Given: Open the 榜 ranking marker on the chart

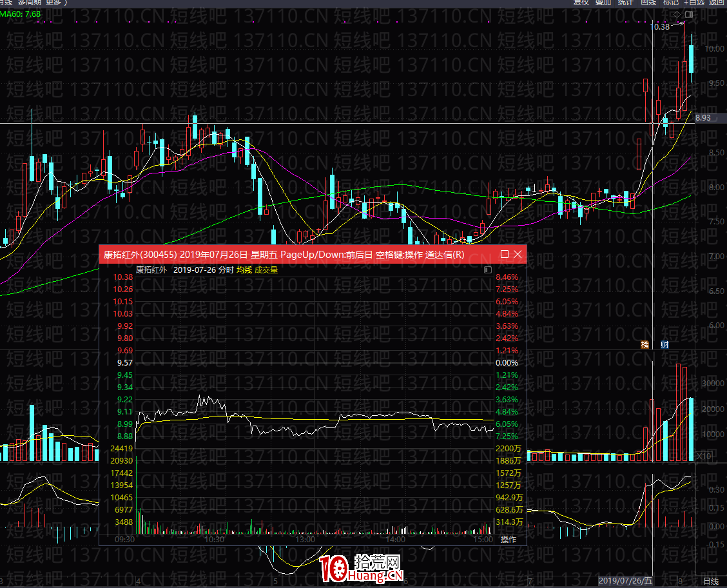Looking at the screenshot, I should click(645, 344).
